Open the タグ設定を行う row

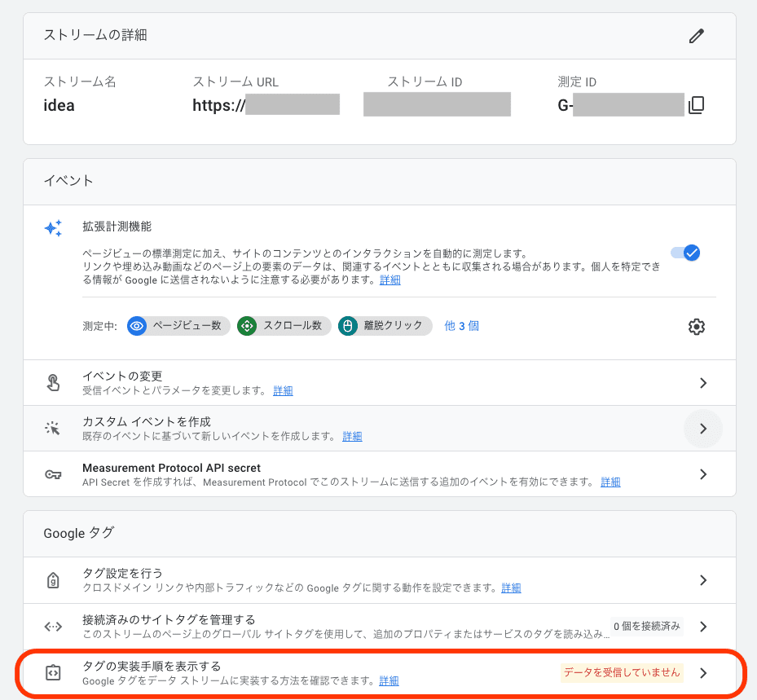point(380,580)
